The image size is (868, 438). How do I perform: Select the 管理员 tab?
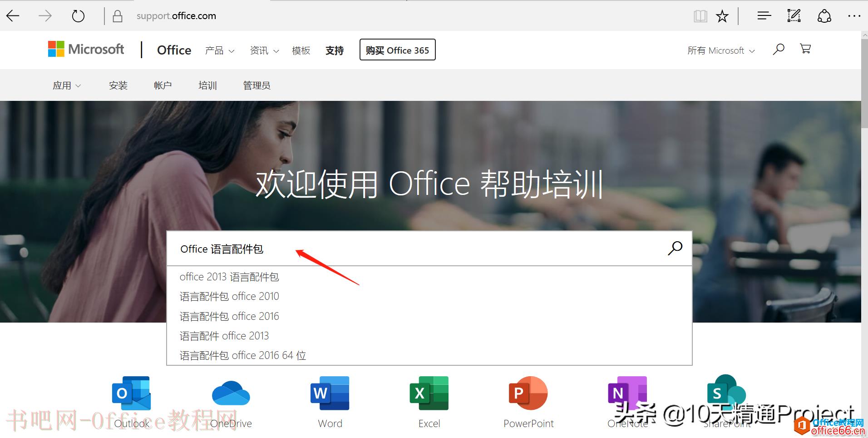256,85
